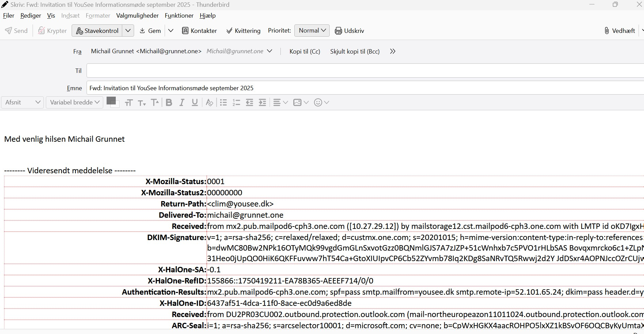The image size is (644, 334).
Task: Attach a file with Vedhæft
Action: click(x=620, y=31)
